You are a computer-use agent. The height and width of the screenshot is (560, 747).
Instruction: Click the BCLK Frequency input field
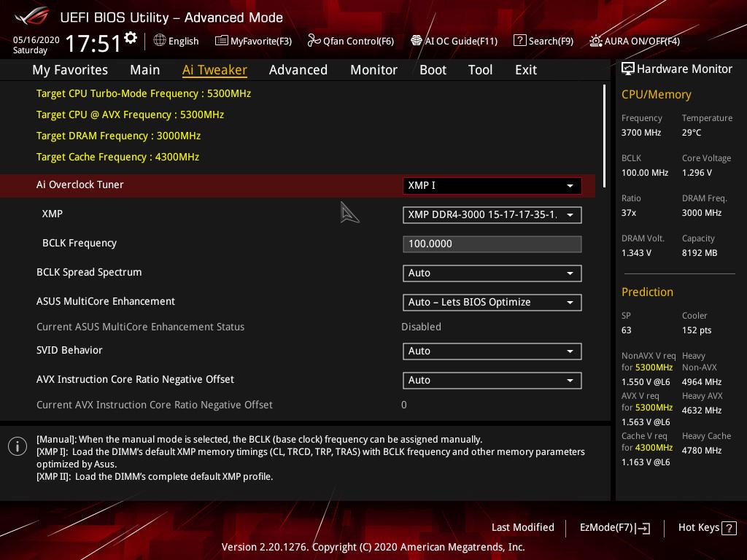[492, 244]
